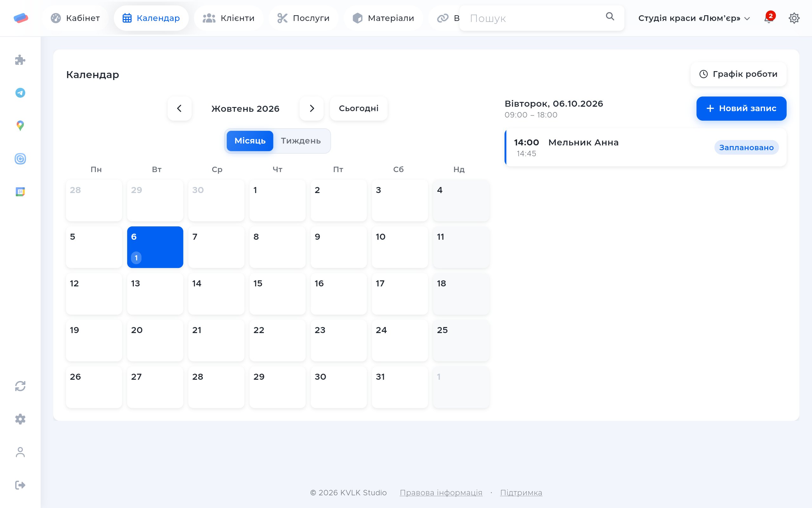Click the sync refresh icon in sidebar
This screenshot has height=508, width=812.
[20, 386]
